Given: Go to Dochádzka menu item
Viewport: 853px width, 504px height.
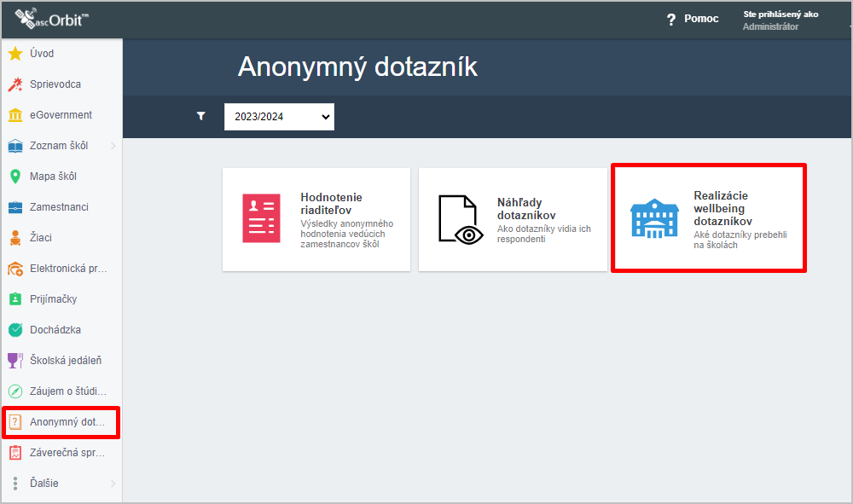Looking at the screenshot, I should (61, 329).
